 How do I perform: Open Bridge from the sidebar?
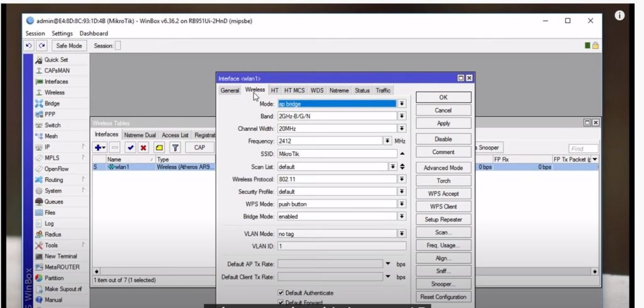tap(52, 104)
